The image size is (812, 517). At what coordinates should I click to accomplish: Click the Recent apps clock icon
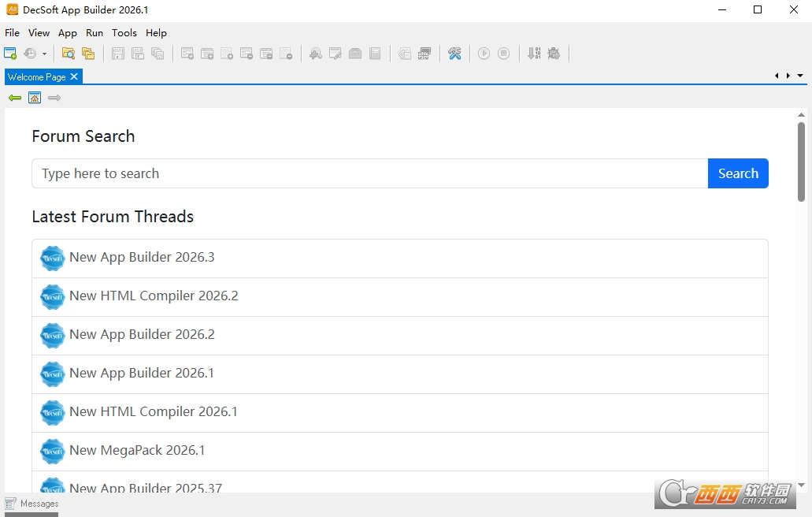click(x=31, y=54)
